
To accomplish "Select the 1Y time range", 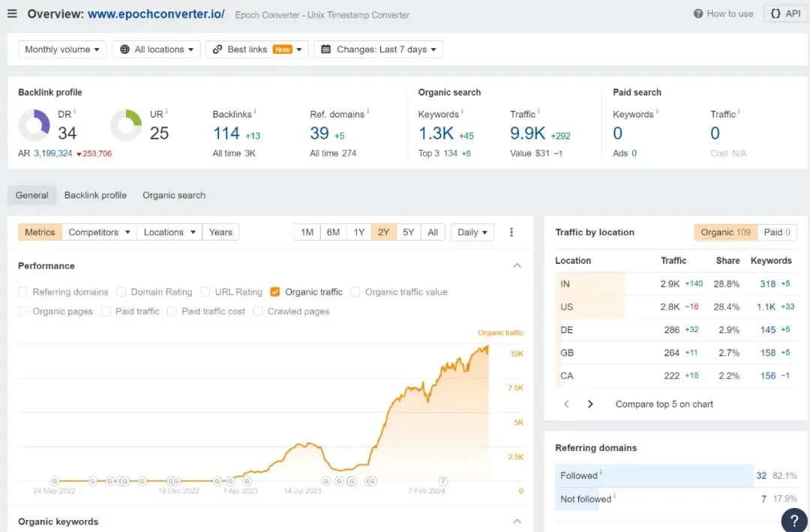I will tap(359, 232).
